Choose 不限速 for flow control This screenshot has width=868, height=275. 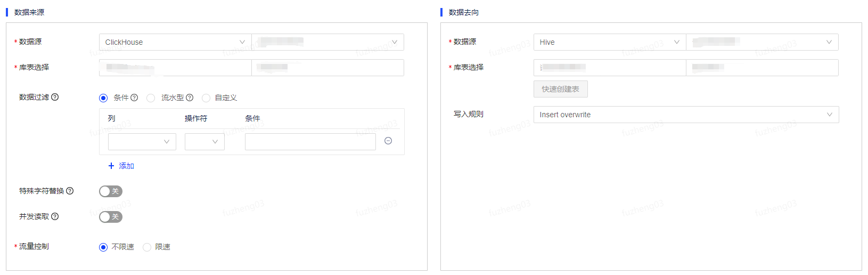click(103, 247)
